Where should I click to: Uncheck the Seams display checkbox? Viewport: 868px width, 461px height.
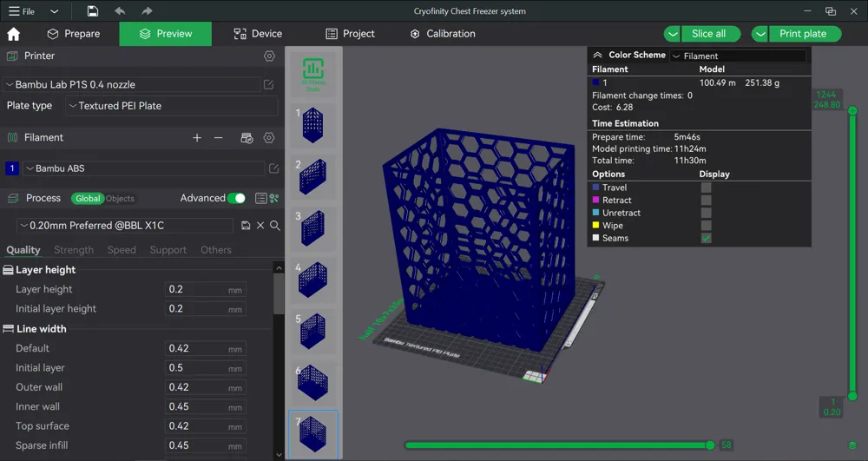tap(706, 238)
